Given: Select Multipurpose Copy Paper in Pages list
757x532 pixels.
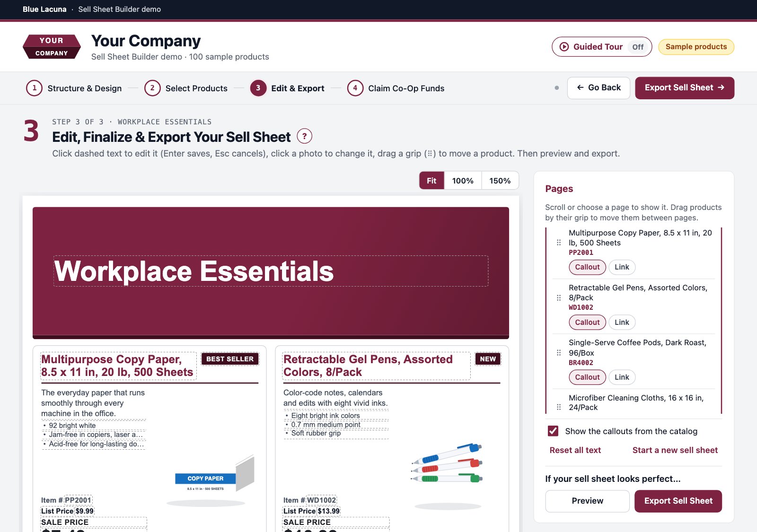Looking at the screenshot, I should click(640, 238).
